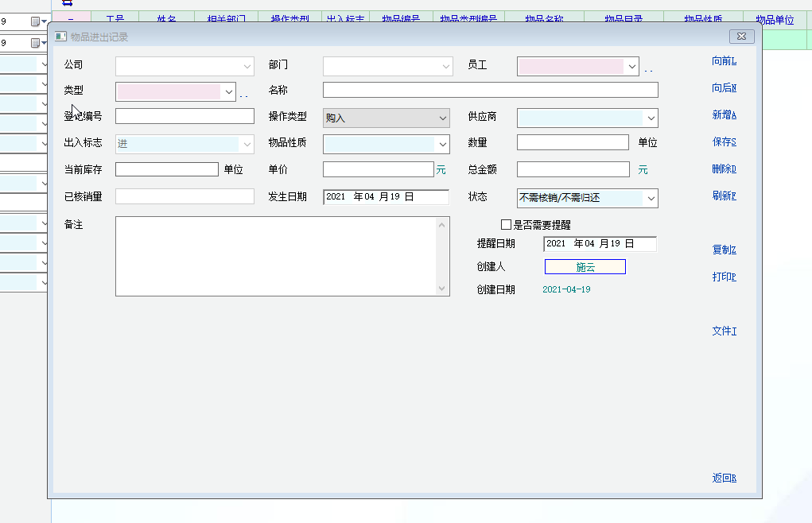Open the 操作类型 dropdown showing 购入
Screen dimensions: 812x523
[443, 118]
